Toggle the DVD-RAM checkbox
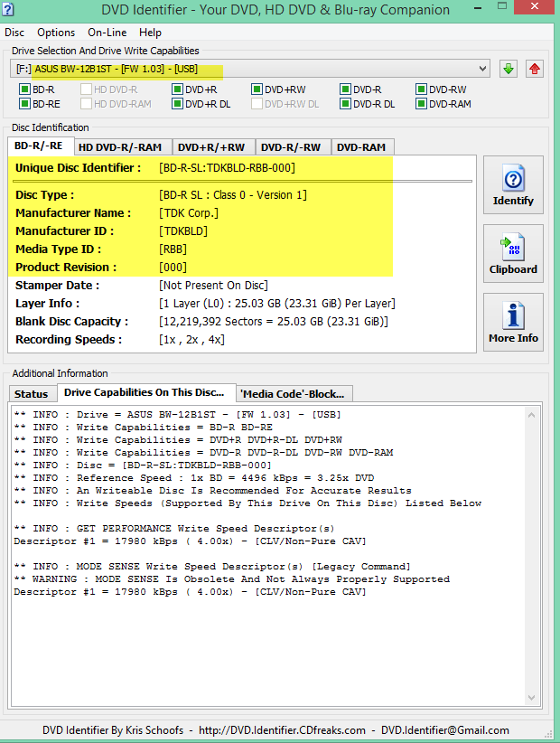The height and width of the screenshot is (743, 560). (x=421, y=104)
